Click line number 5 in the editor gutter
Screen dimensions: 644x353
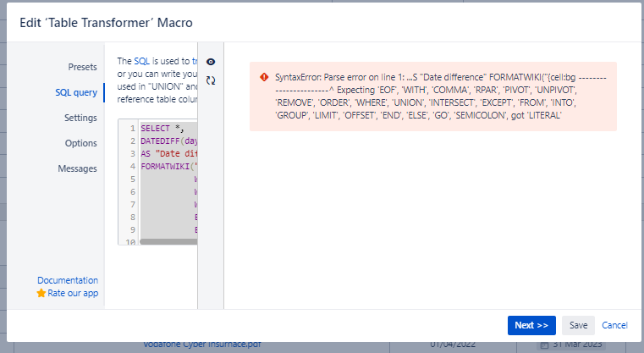[133, 179]
